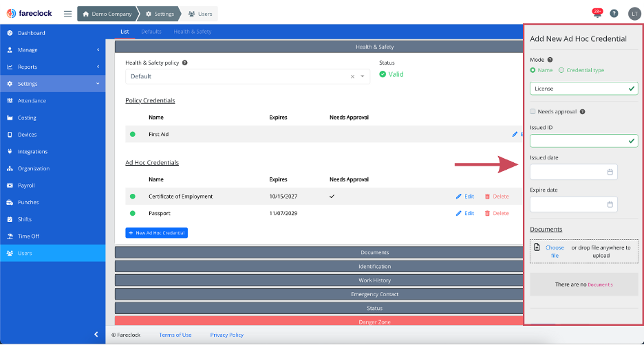Click the document upload icon
Screen dimensions: 644x345
tap(537, 247)
